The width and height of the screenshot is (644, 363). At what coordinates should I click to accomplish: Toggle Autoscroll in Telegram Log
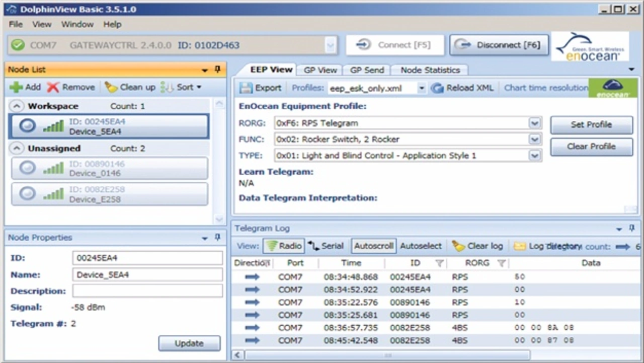click(373, 246)
